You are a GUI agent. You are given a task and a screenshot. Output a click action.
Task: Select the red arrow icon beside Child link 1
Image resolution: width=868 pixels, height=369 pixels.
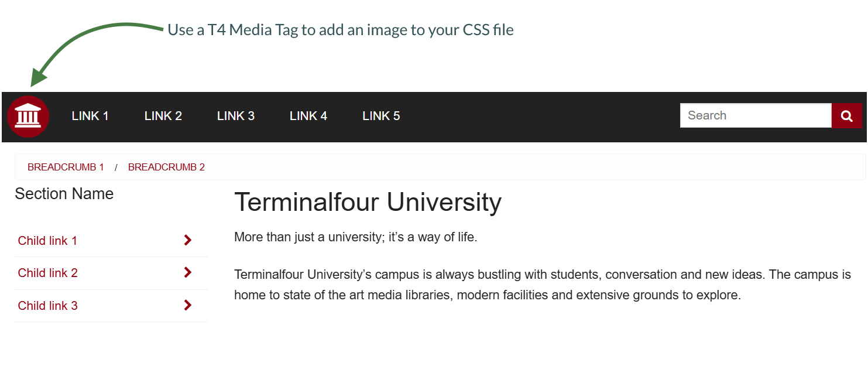pyautogui.click(x=187, y=240)
